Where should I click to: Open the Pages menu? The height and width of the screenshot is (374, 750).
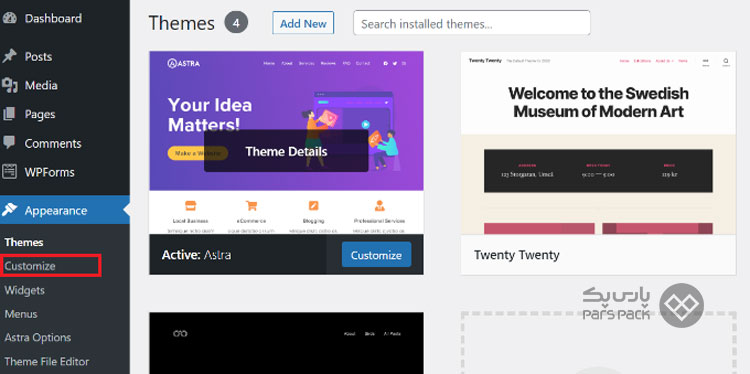pos(40,115)
